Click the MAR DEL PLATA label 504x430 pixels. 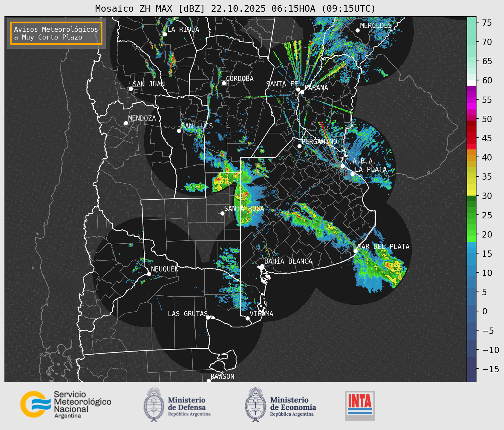click(383, 246)
